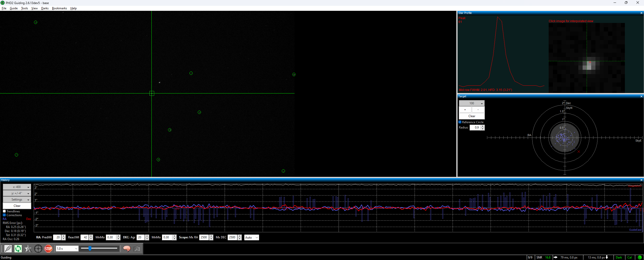The height and width of the screenshot is (260, 644).
Task: Expand the x: 400 history scale dropdown
Action: 17,187
